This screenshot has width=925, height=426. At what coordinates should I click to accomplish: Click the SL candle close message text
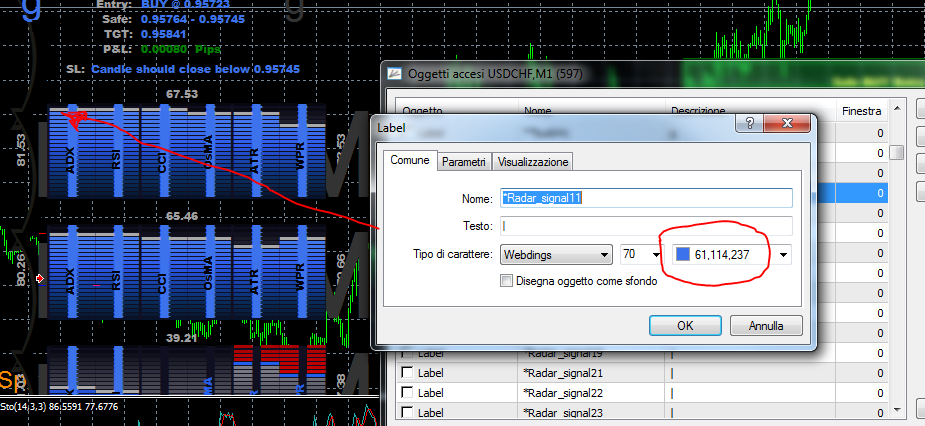click(x=195, y=69)
